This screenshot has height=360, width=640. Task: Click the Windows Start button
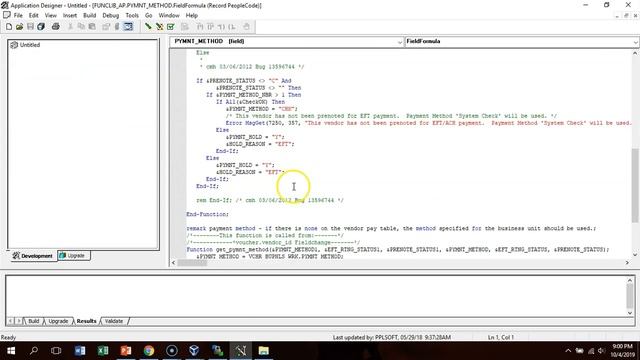(x=11, y=351)
